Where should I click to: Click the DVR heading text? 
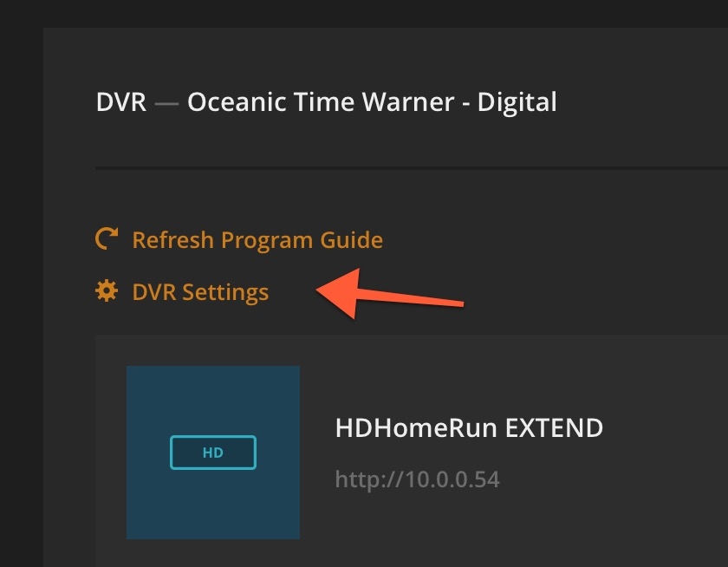pos(121,102)
